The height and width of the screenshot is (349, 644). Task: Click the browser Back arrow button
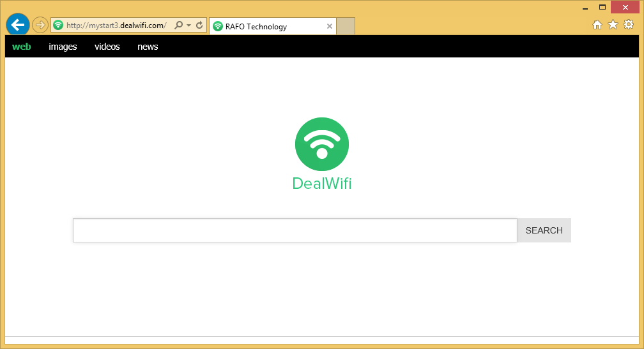[x=18, y=25]
